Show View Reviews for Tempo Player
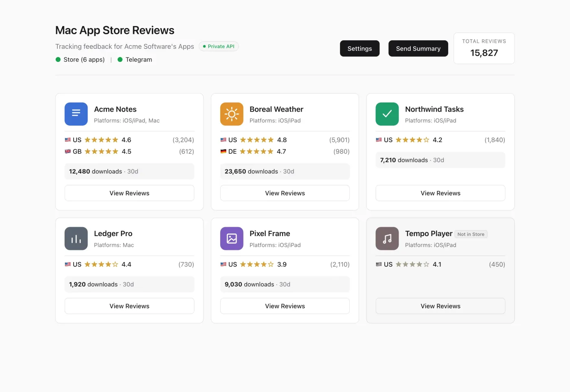This screenshot has height=392, width=570. (x=441, y=306)
